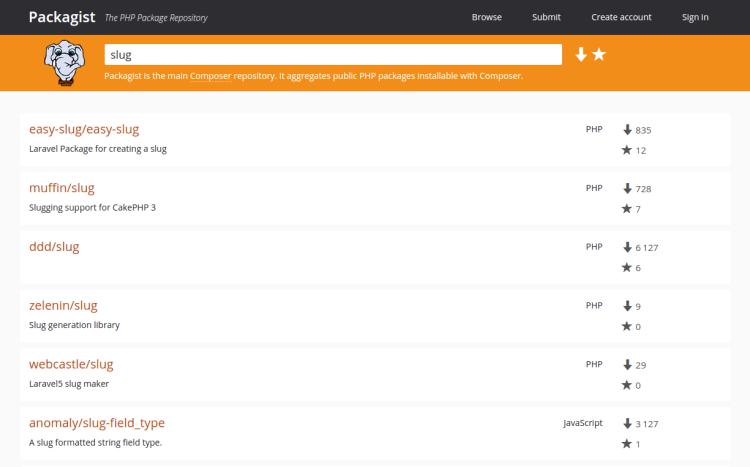Go to the Submit page

coord(546,17)
